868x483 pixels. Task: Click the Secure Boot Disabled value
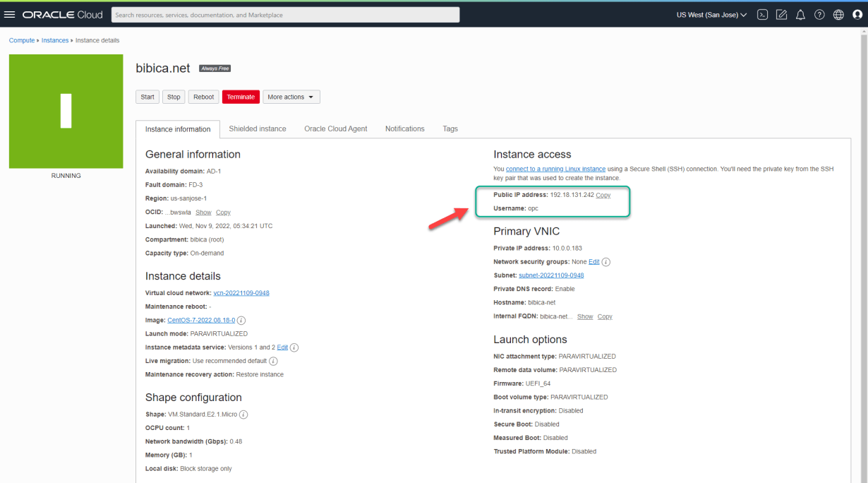point(547,424)
